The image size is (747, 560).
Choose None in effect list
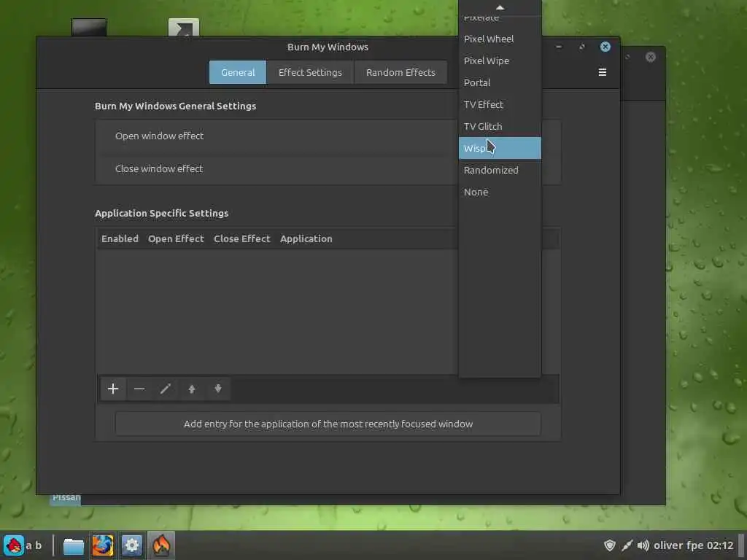500,192
